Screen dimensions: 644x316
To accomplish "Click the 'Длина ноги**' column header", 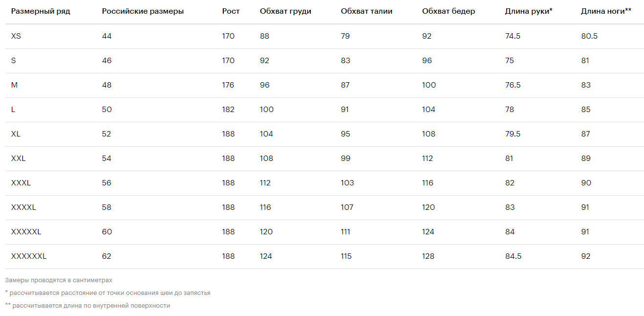I will 606,11.
